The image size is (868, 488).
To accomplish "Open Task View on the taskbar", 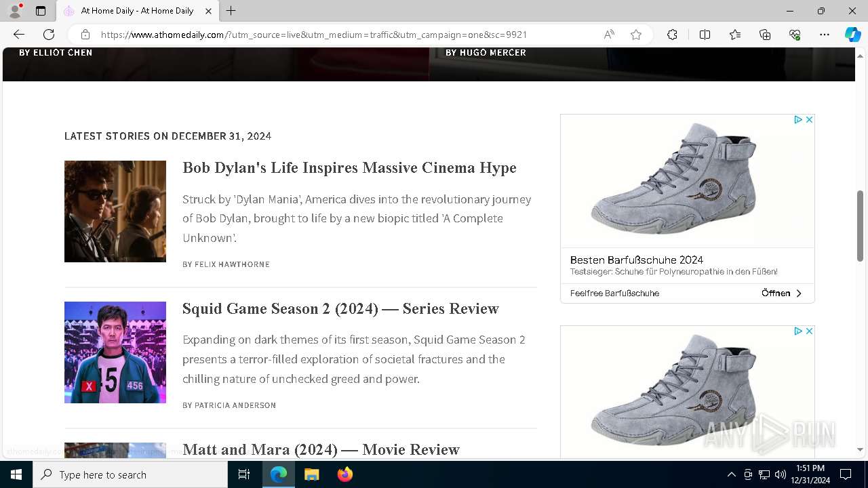I will pos(245,474).
